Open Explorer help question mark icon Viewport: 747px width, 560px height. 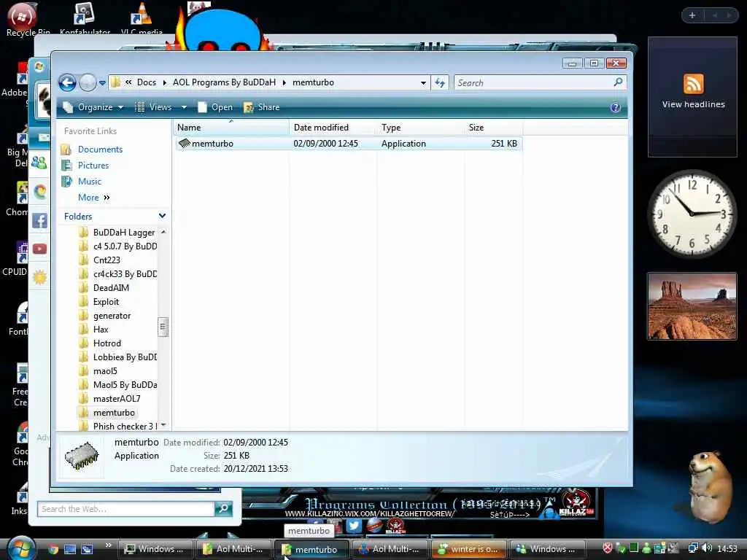(615, 107)
